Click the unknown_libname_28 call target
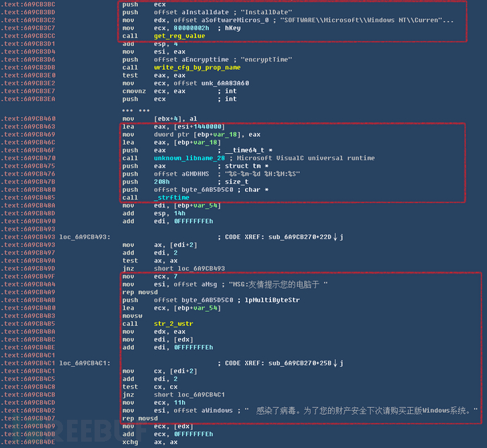The width and height of the screenshot is (487, 448). coord(189,158)
